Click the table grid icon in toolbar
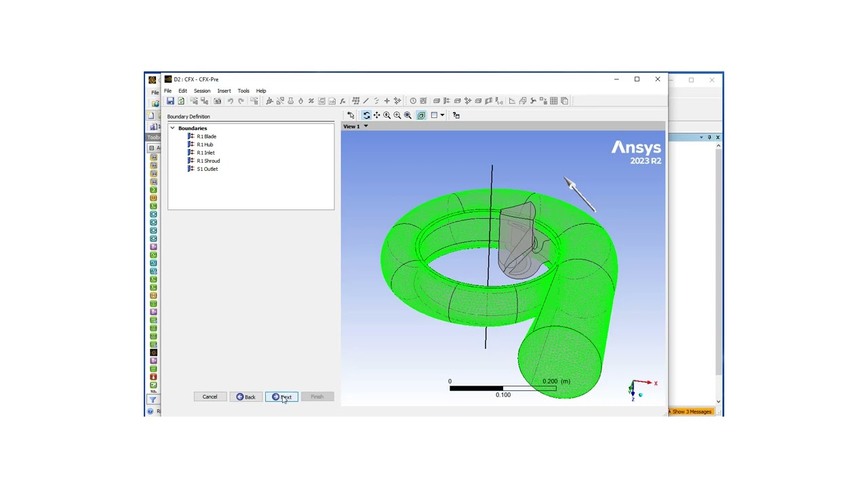The image size is (868, 488). [x=554, y=101]
